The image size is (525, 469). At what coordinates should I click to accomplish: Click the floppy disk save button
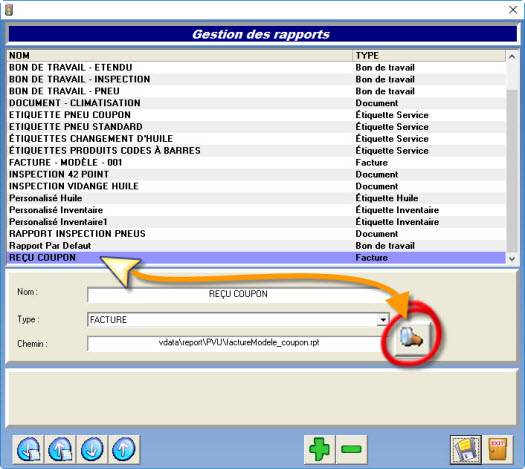[466, 449]
